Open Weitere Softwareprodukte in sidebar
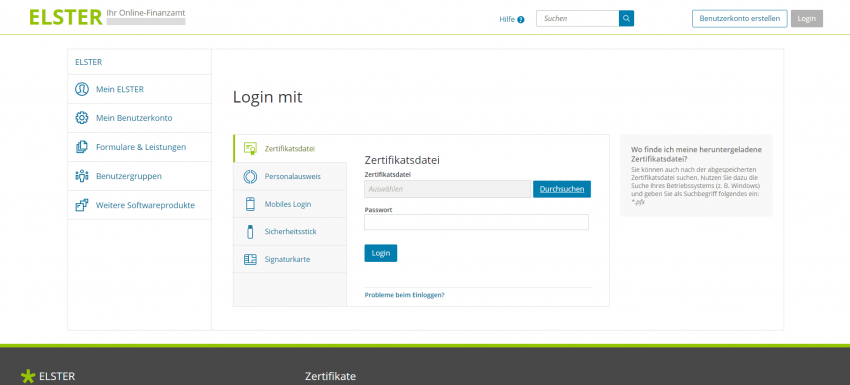The image size is (850, 385). 139,205
